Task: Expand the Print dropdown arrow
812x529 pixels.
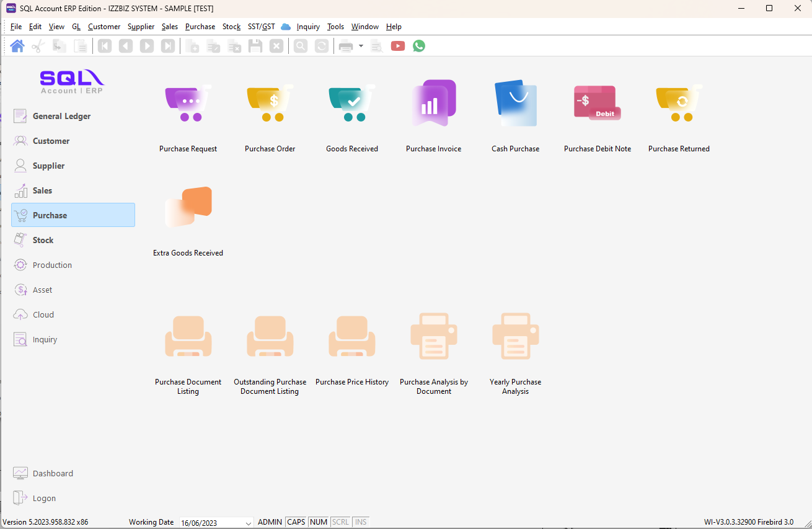Action: 361,46
